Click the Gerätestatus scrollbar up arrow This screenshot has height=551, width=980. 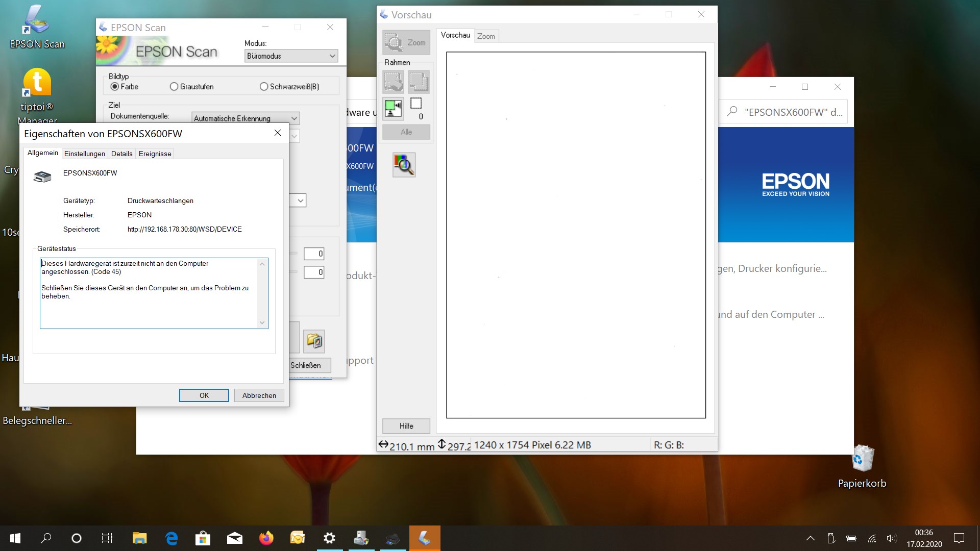(262, 264)
